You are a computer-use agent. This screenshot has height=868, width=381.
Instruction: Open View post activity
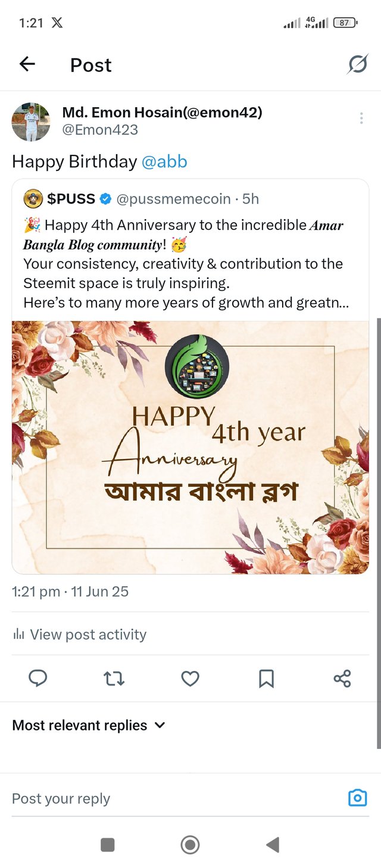[79, 634]
